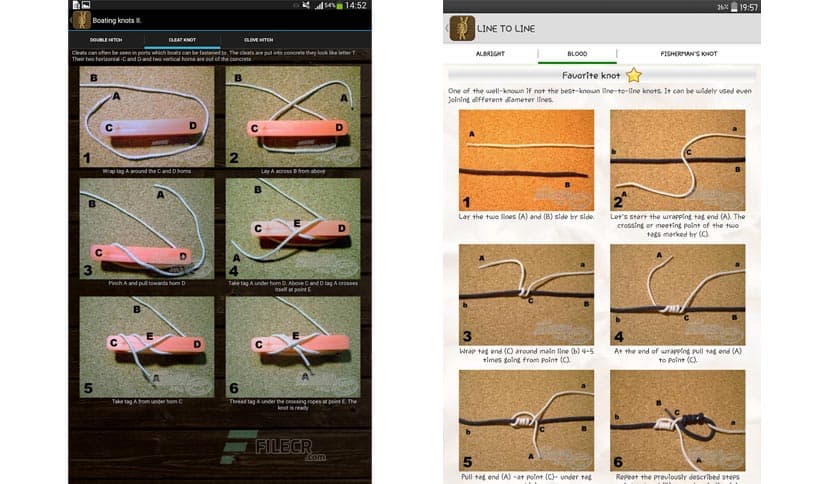Screen dimensions: 836x484
Task: Tap the 'Boating knots II.' title text
Action: click(x=117, y=21)
